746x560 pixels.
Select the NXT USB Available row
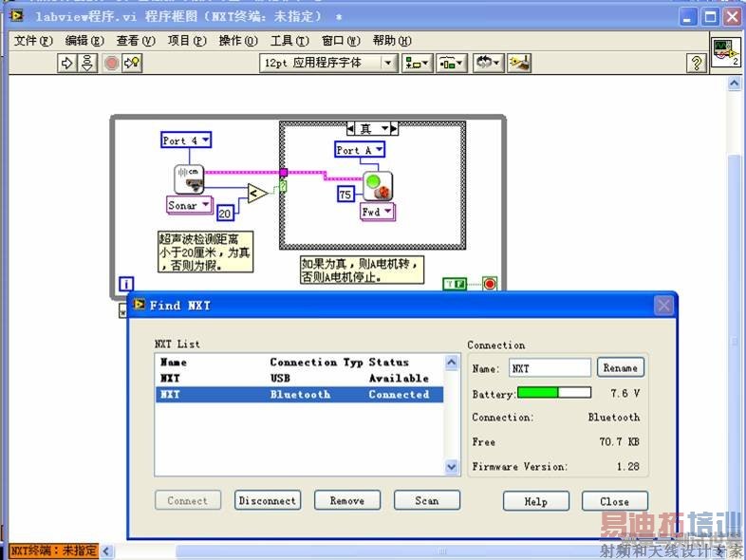pyautogui.click(x=299, y=379)
